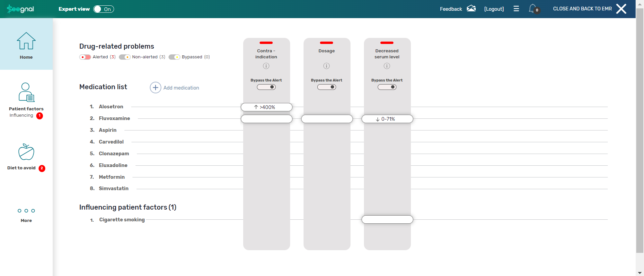The height and width of the screenshot is (276, 644).
Task: Open the Fluvoxamine 0-71% serum level pill
Action: point(387,119)
